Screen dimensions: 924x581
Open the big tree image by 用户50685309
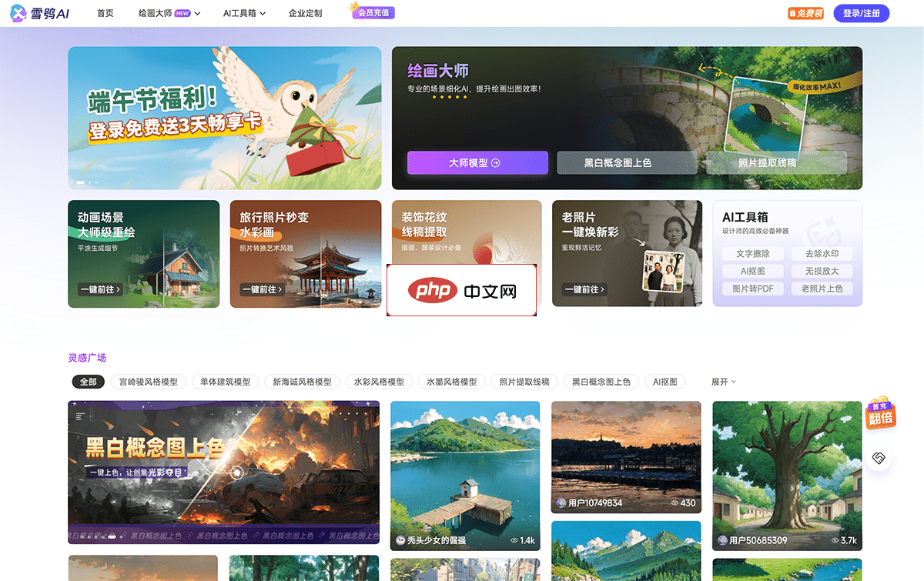(787, 476)
